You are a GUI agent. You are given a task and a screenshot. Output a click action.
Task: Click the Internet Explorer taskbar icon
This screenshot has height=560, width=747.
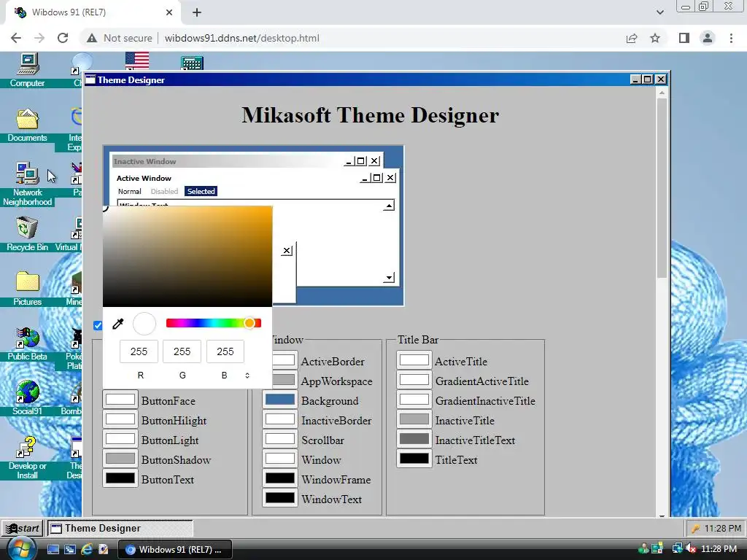coord(87,549)
